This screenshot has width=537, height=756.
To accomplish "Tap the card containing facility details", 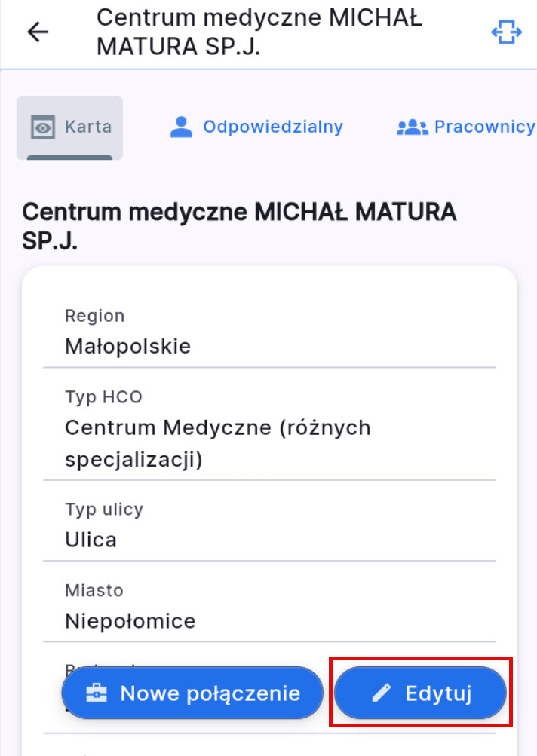I will pos(268,467).
